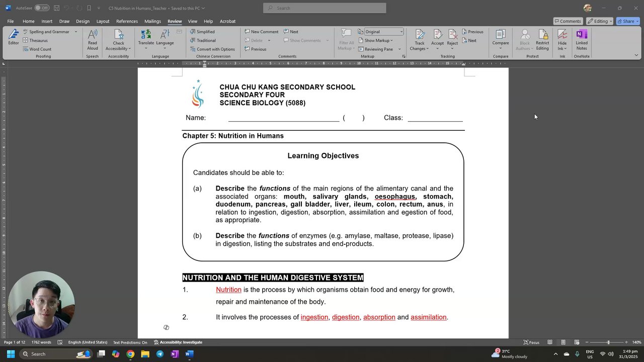Open the user account picture

point(588,8)
